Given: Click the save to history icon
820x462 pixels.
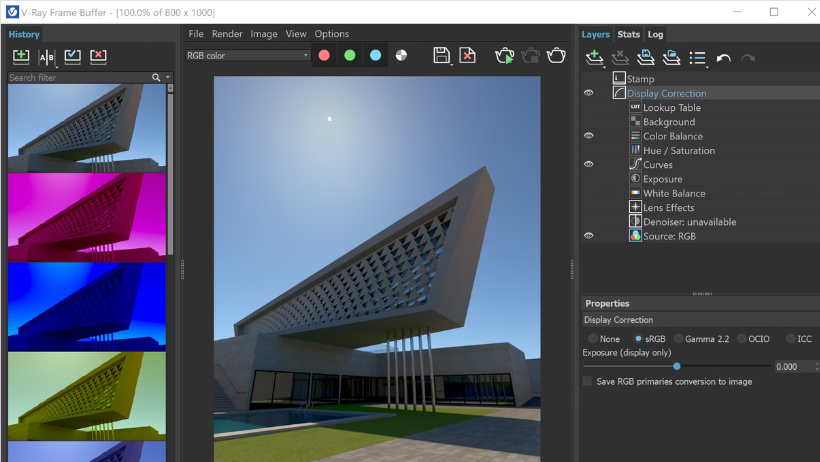Looking at the screenshot, I should click(x=21, y=57).
